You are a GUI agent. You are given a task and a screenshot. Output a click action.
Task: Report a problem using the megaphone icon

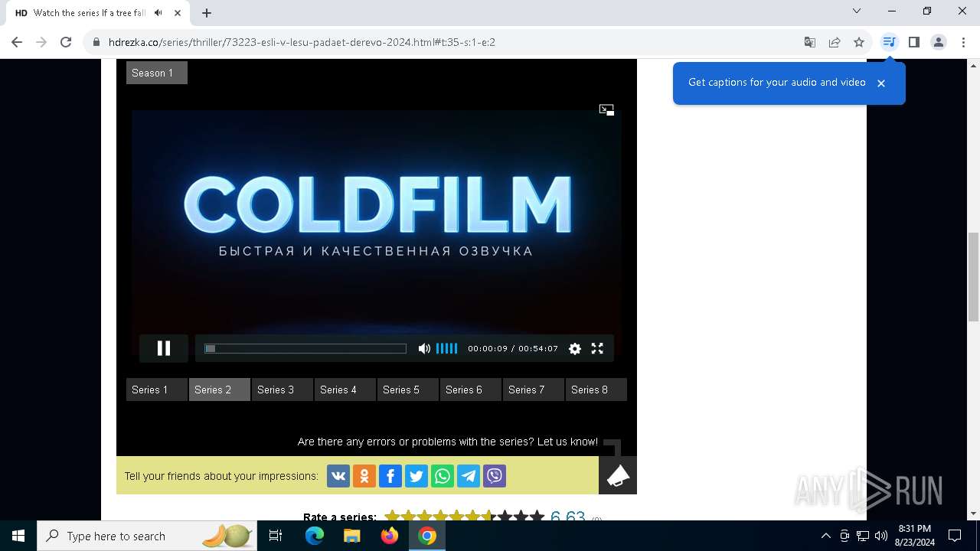[618, 475]
